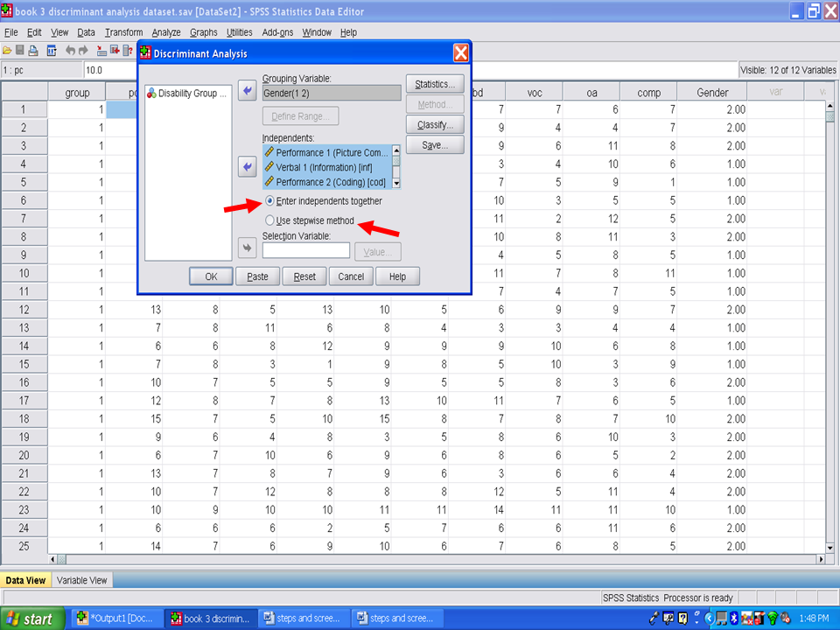Click arrow button beside Independents list

[x=248, y=166]
